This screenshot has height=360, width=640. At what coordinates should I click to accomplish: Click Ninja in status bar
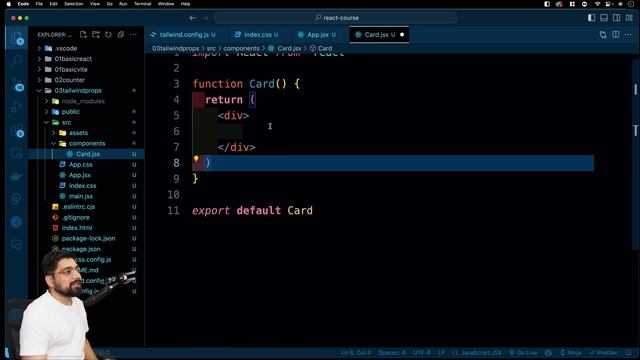click(571, 353)
